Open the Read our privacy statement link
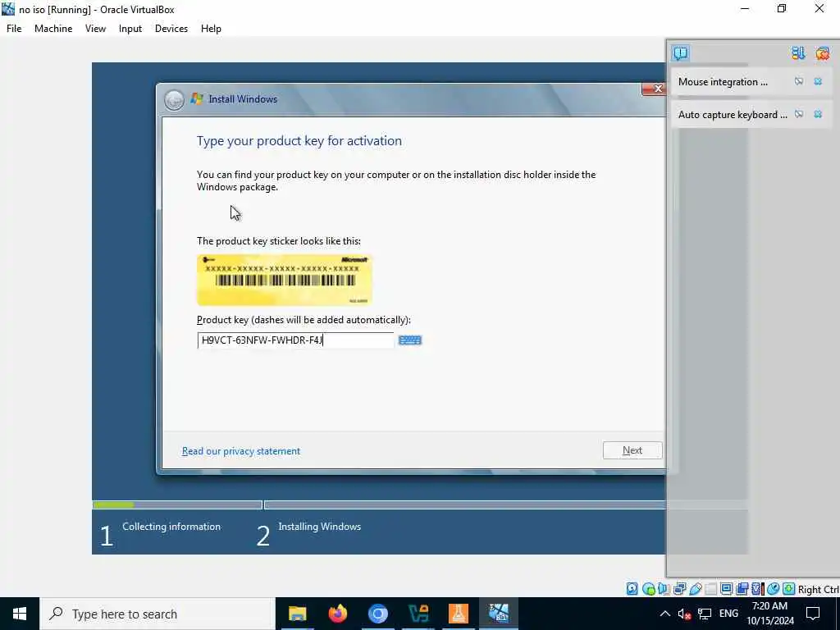The height and width of the screenshot is (630, 840). tap(241, 451)
